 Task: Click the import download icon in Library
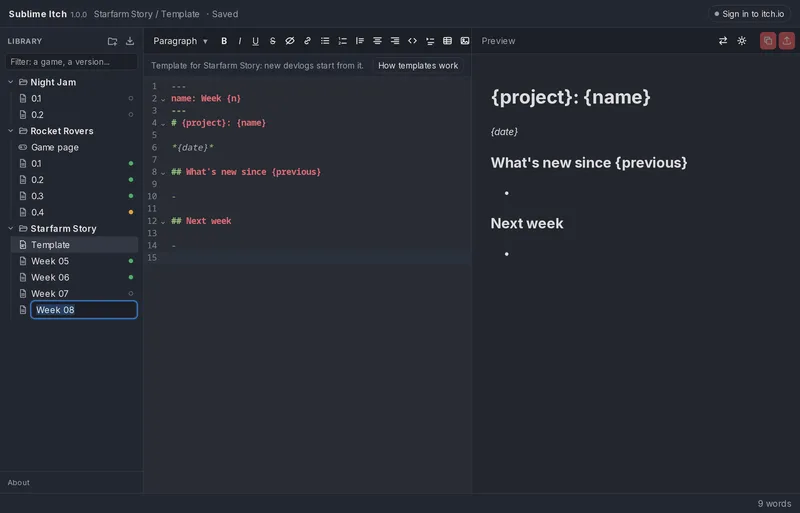pos(130,41)
